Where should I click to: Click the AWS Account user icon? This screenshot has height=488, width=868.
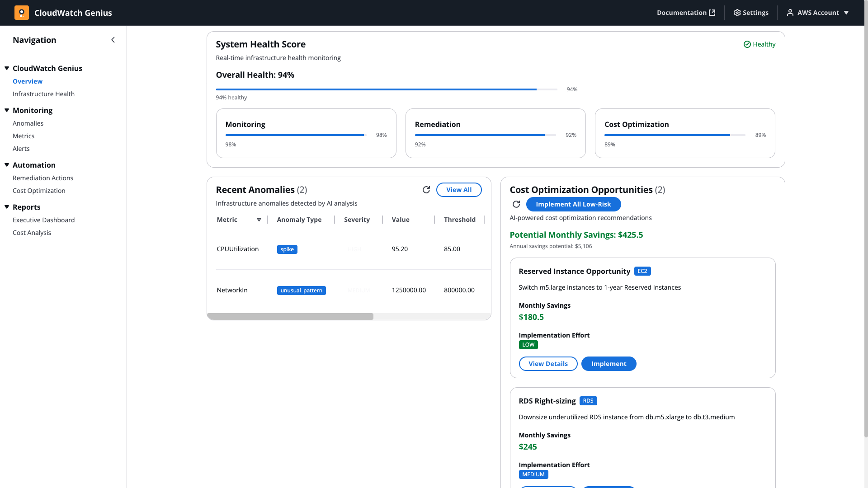click(x=790, y=13)
